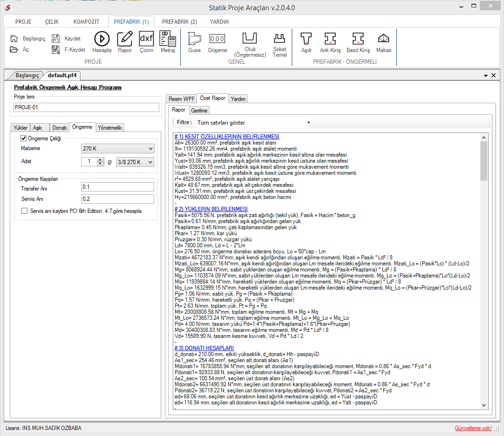
Task: Select the Oluk (Öngermesiz) gutter icon
Action: [x=250, y=38]
